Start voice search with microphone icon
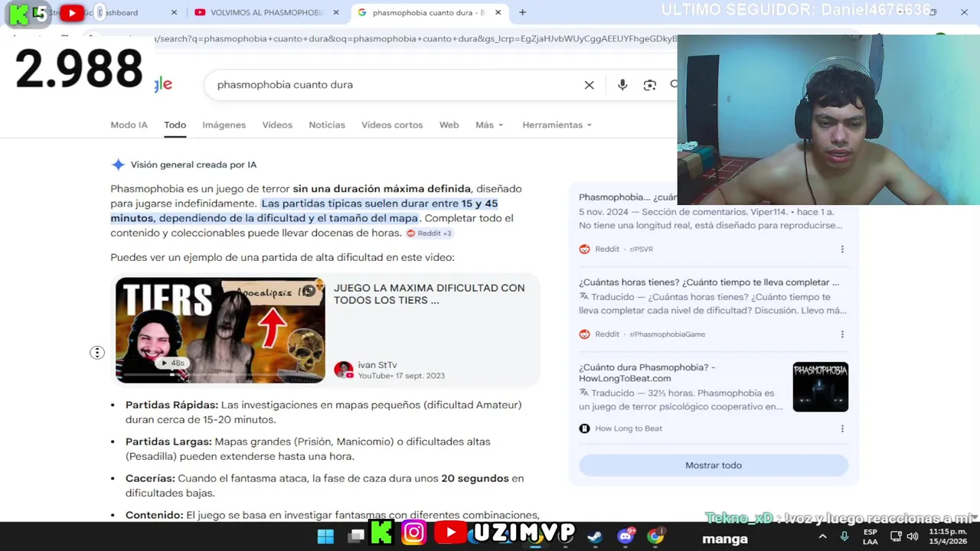Viewport: 980px width, 551px height. click(622, 85)
